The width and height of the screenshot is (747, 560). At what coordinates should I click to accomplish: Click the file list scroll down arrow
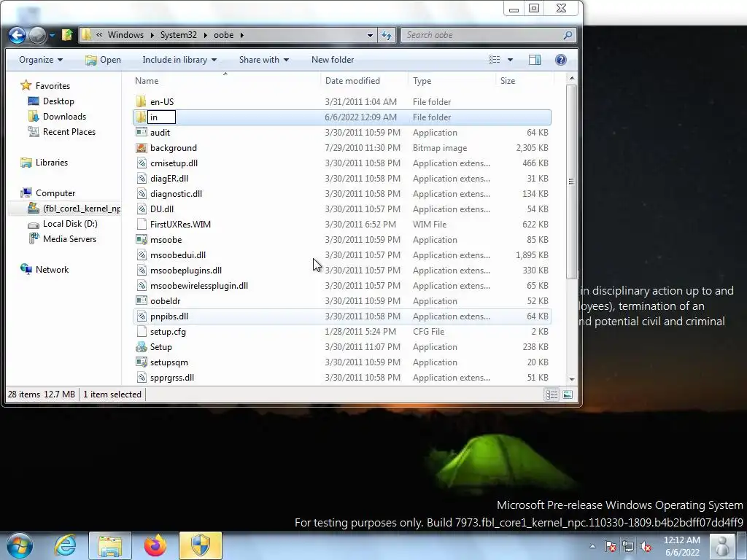point(572,379)
